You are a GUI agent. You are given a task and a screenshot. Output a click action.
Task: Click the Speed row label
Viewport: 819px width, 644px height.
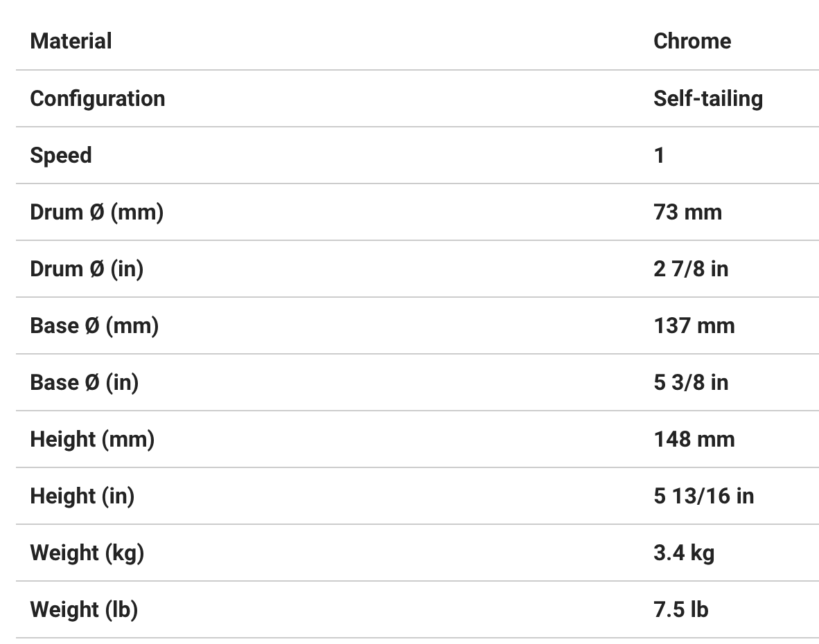pos(61,155)
